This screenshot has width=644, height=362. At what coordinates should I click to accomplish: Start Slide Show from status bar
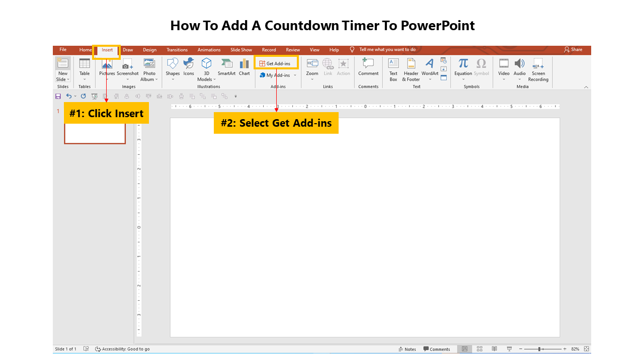[510, 349]
